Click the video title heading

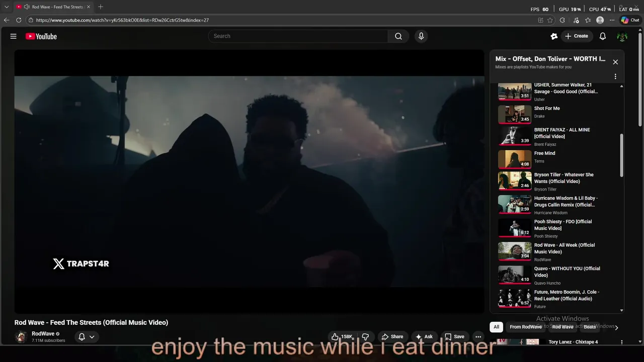pyautogui.click(x=91, y=323)
